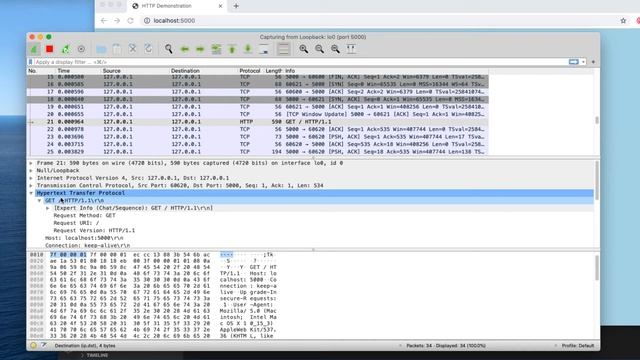This screenshot has height=360, width=640.
Task: Apply display filter arrow button
Action: point(574,62)
